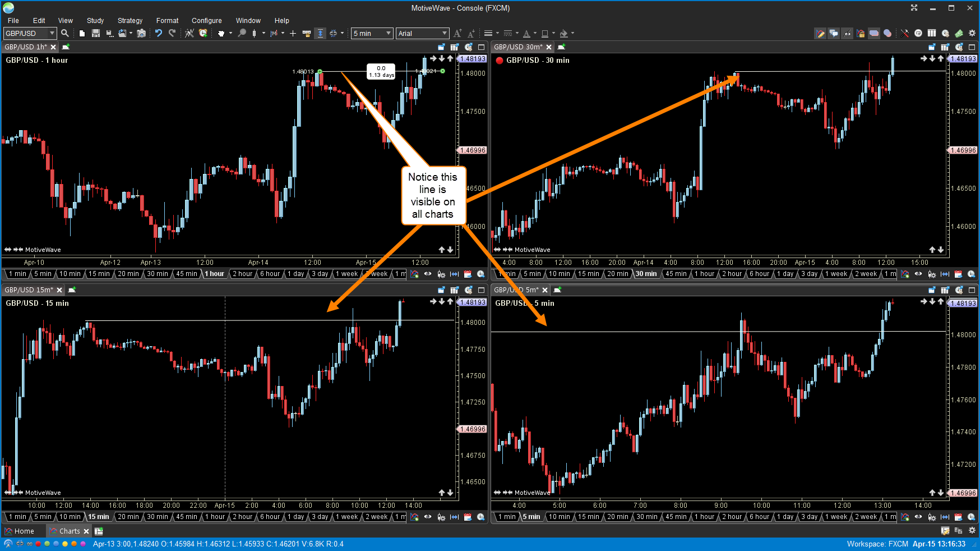Expand the line thickness dropdown arrow
The width and height of the screenshot is (980, 551).
click(x=497, y=33)
